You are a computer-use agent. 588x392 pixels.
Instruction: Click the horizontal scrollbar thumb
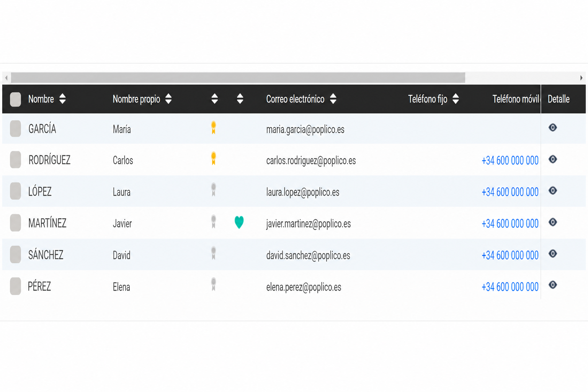pyautogui.click(x=238, y=78)
